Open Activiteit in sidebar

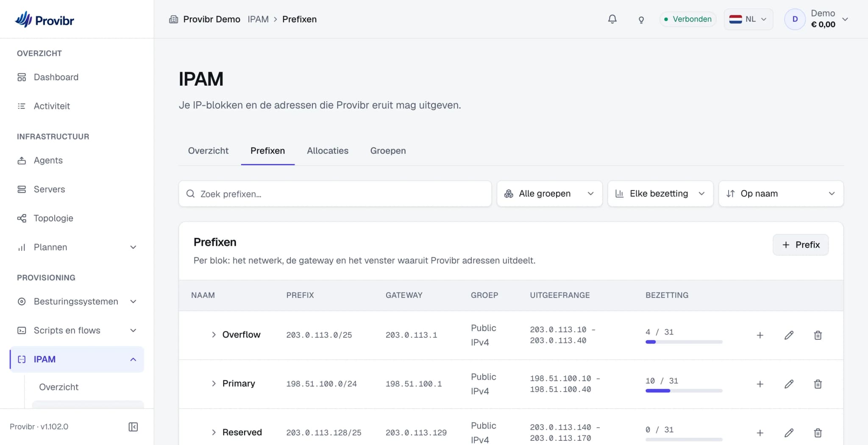point(77,106)
